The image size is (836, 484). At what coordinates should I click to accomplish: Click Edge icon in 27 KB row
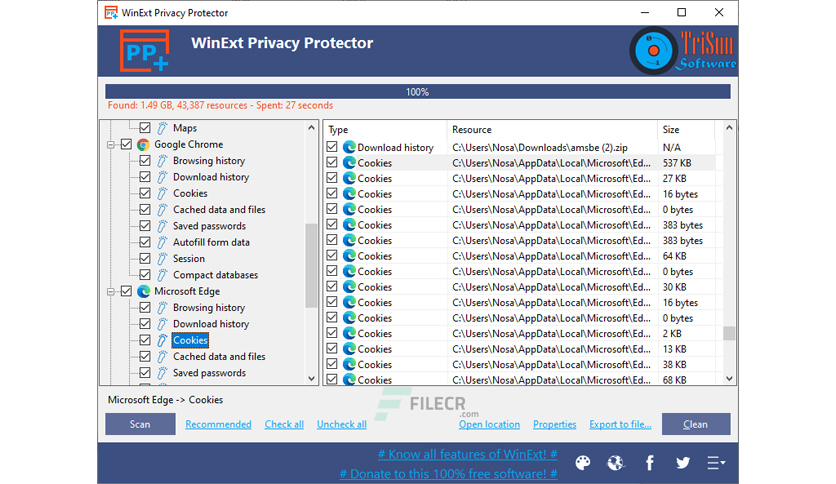click(x=349, y=178)
